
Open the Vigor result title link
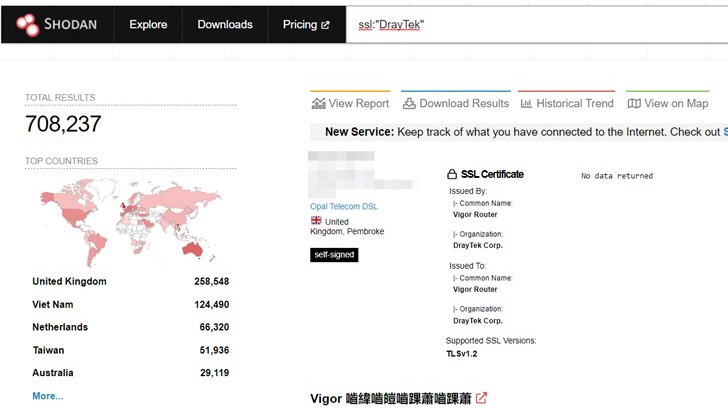390,398
